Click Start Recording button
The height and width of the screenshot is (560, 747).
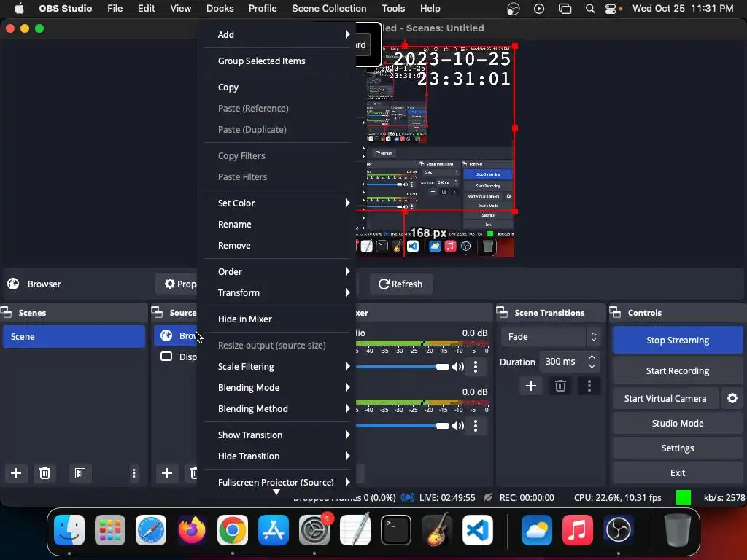click(x=678, y=370)
